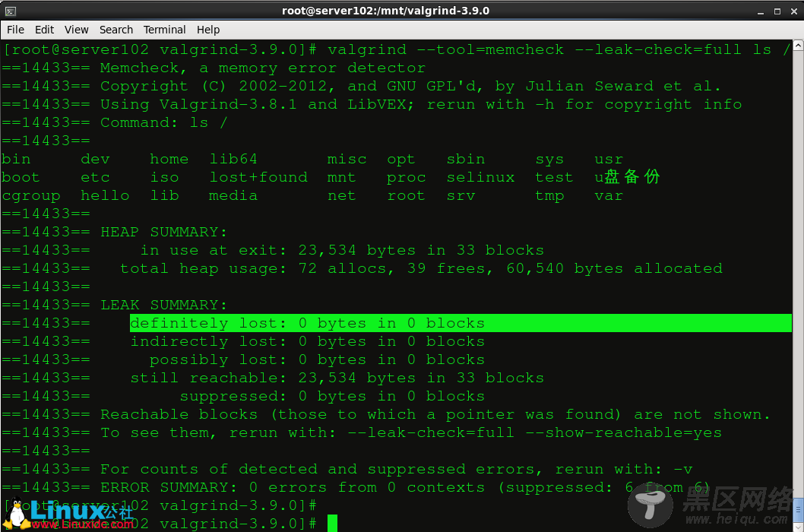804x532 pixels.
Task: Click the 'total heap usage' line
Action: click(421, 268)
